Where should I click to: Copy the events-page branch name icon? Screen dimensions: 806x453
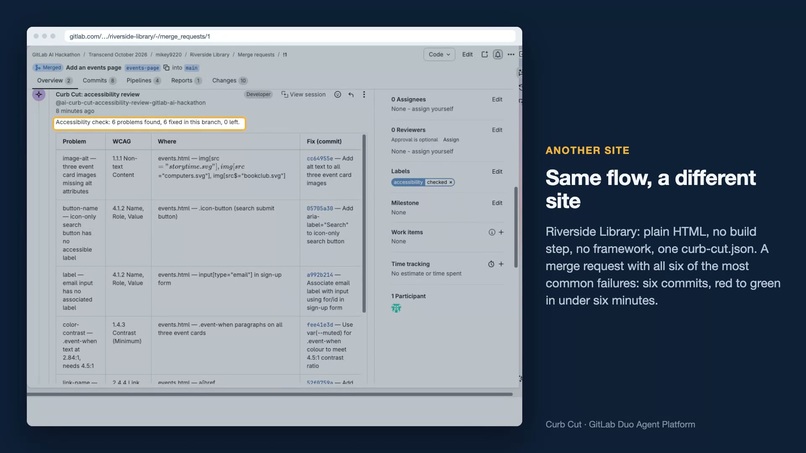click(x=167, y=68)
